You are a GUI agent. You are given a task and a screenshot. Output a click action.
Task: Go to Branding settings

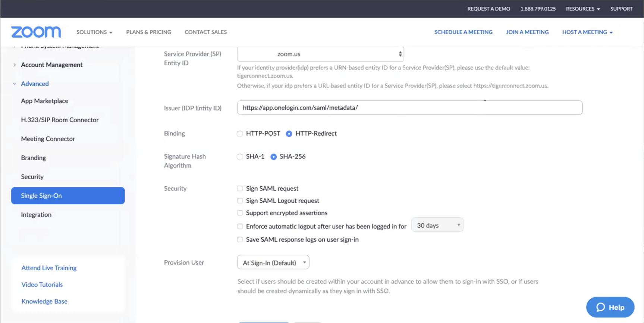[33, 158]
